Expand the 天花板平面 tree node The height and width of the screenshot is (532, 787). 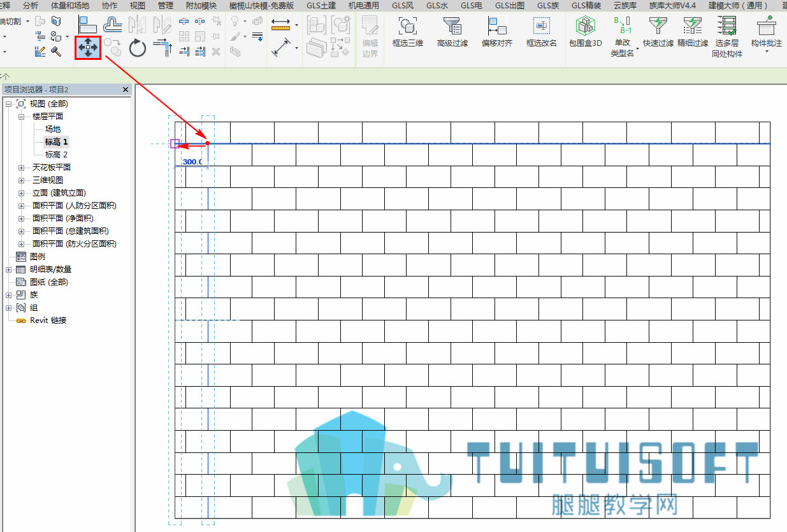(21, 168)
